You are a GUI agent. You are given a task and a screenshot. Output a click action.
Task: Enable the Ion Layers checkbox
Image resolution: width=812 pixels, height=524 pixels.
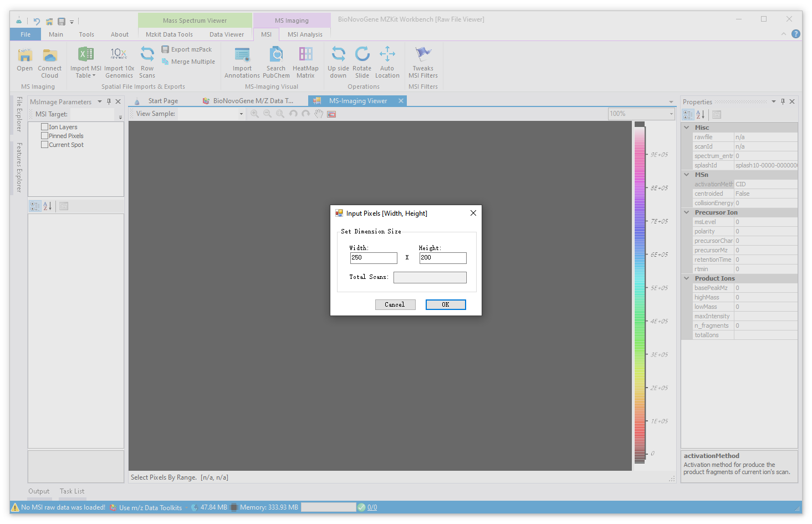(45, 127)
